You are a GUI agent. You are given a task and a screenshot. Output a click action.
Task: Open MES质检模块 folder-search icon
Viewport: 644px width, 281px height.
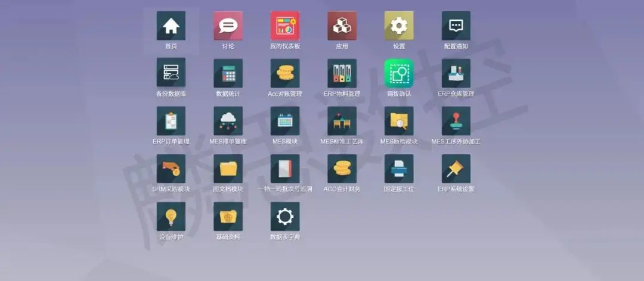coord(399,121)
